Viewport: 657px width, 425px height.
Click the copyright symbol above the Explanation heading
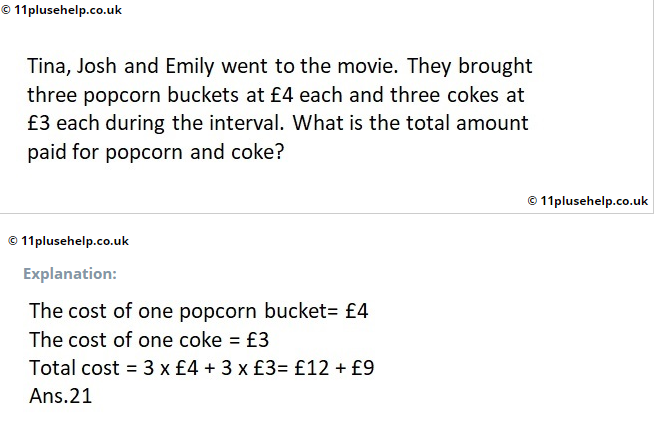[13, 241]
